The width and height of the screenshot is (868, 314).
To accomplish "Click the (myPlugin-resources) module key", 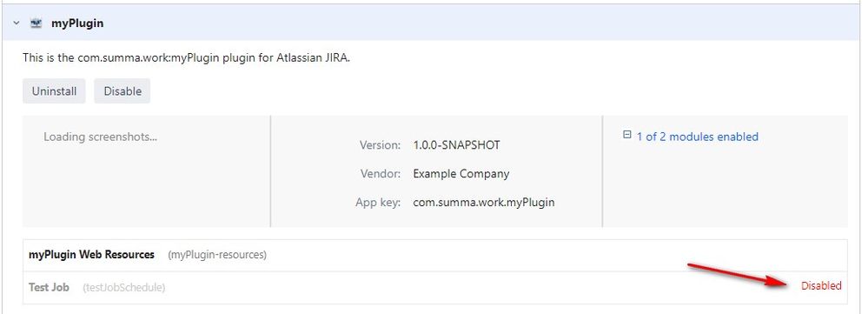I will [217, 256].
